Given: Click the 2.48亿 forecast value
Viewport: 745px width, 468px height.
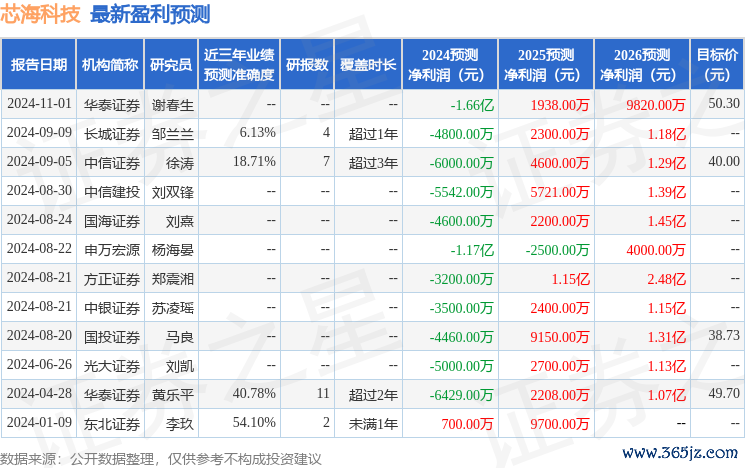Looking at the screenshot, I should pyautogui.click(x=667, y=279).
